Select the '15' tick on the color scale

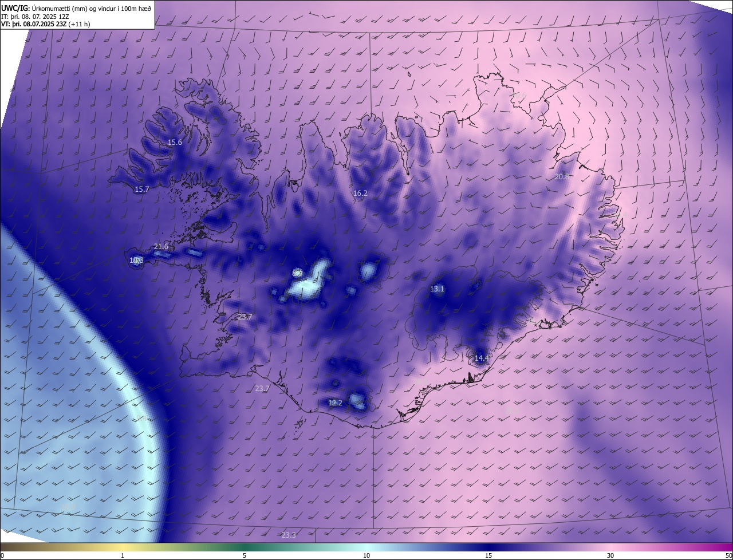488,555
